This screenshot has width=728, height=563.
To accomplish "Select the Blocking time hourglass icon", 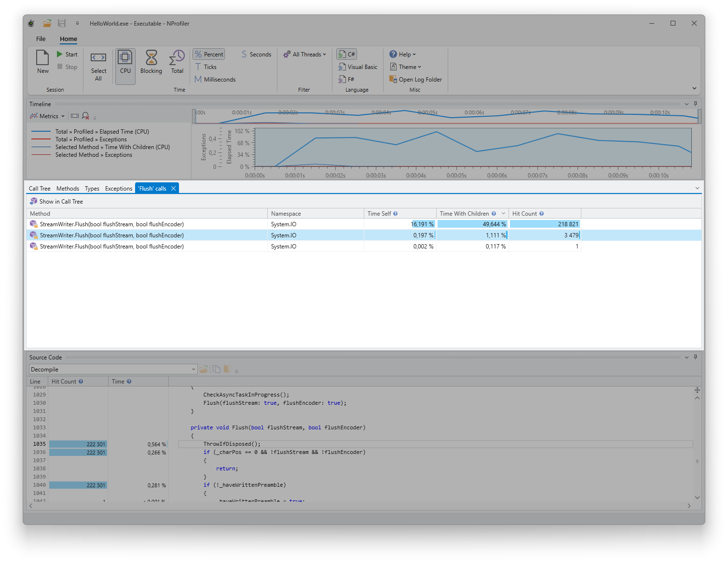I will click(151, 58).
